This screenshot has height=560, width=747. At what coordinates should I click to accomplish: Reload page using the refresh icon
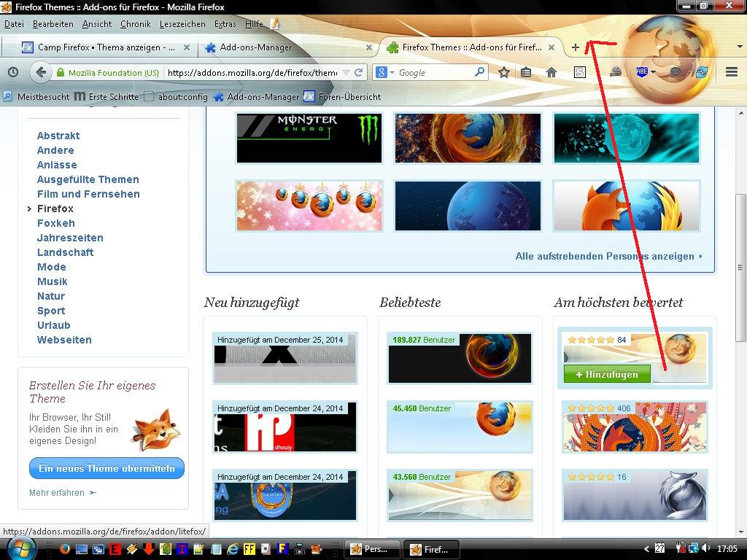359,72
